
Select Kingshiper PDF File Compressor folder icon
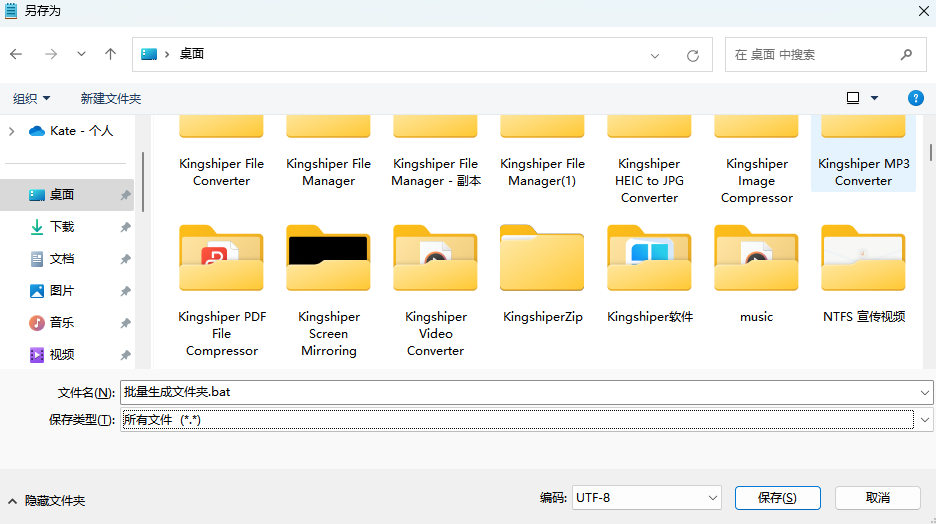tap(221, 258)
